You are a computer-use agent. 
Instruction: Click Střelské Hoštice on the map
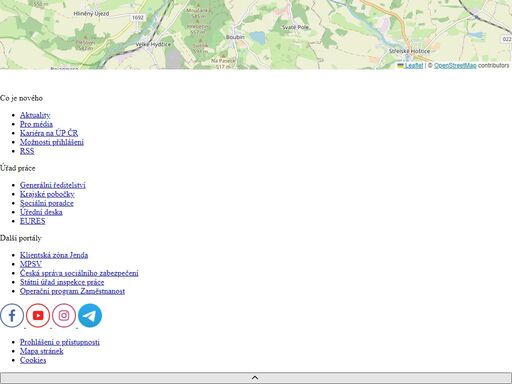409,51
